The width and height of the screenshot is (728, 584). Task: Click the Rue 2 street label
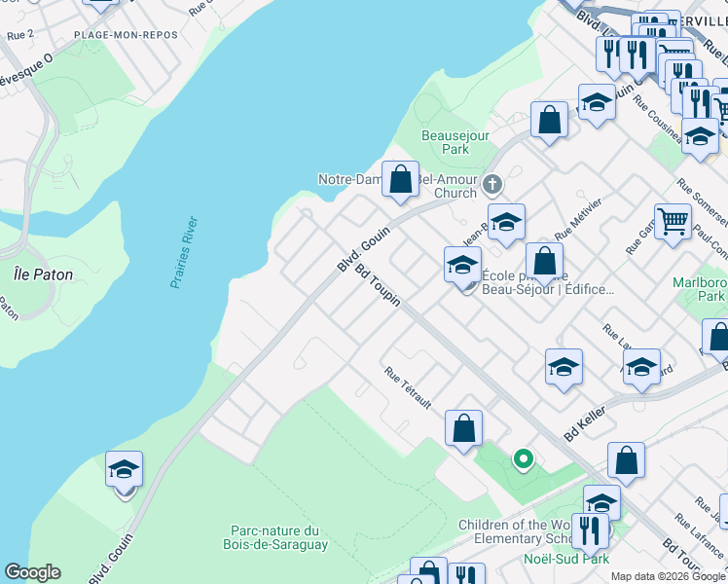coord(20,35)
